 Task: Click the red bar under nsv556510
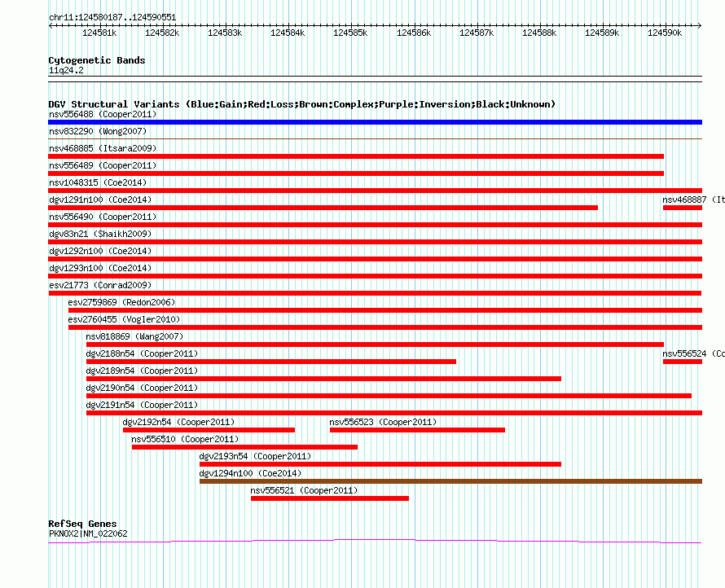click(244, 447)
